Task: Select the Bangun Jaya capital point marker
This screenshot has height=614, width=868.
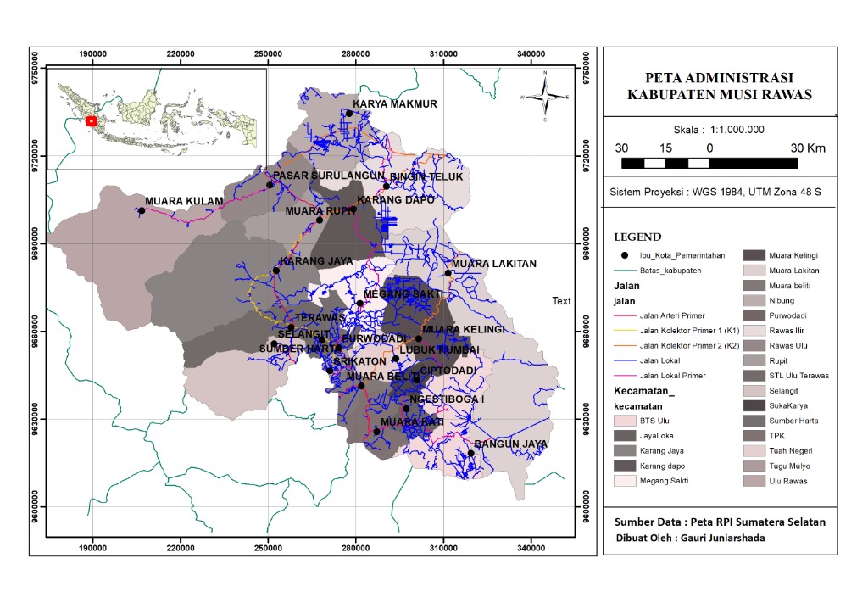Action: pos(471,454)
